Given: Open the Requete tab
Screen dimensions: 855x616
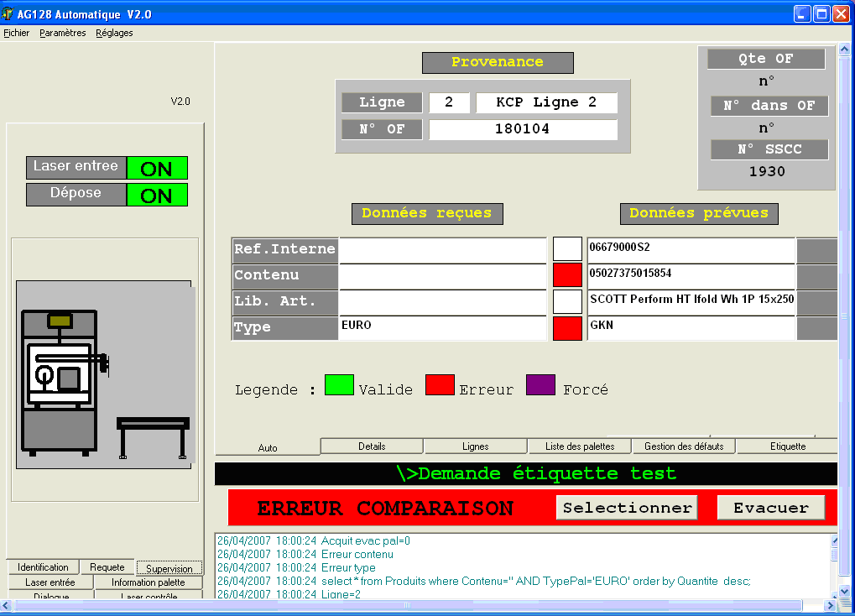Looking at the screenshot, I should point(107,566).
